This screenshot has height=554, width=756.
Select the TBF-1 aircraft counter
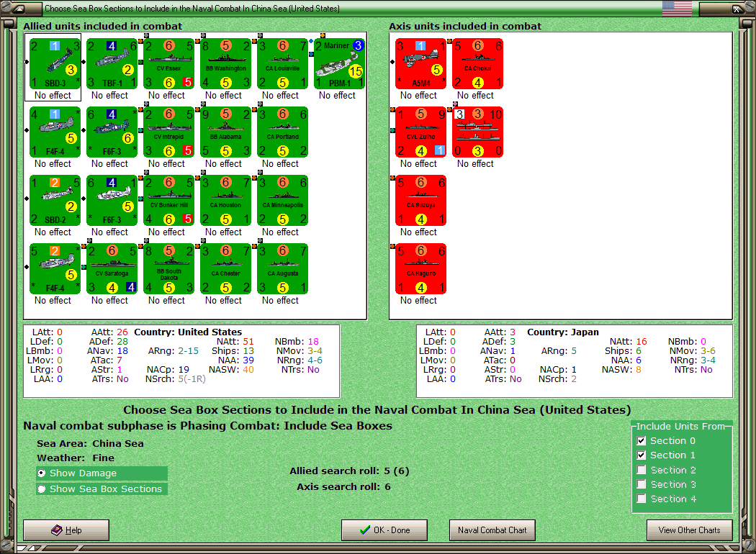pyautogui.click(x=112, y=63)
